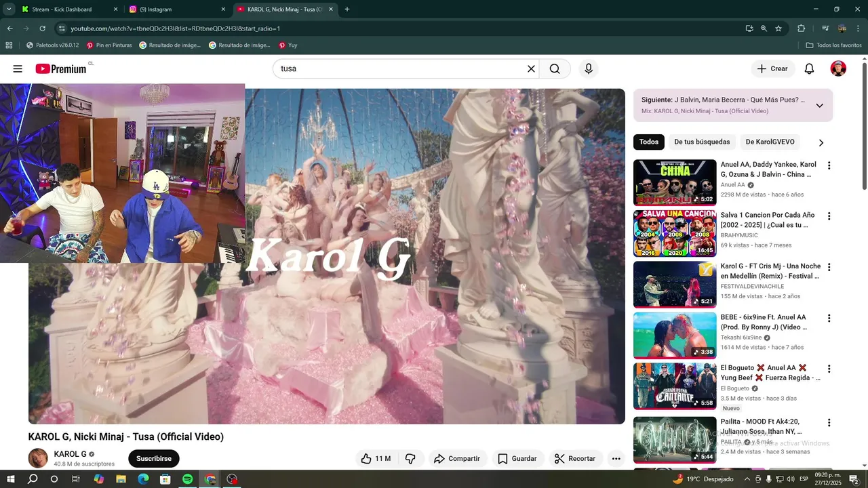Go back in browser history
Viewport: 868px width, 488px height.
point(9,28)
